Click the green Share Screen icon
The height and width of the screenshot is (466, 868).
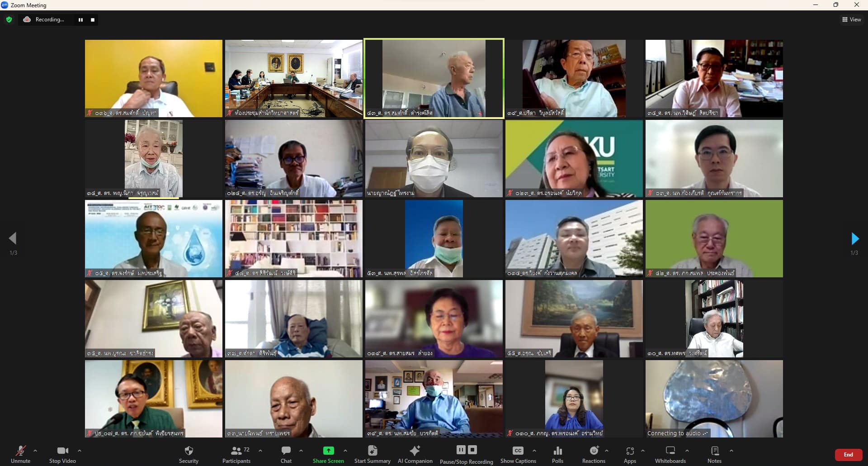point(328,451)
